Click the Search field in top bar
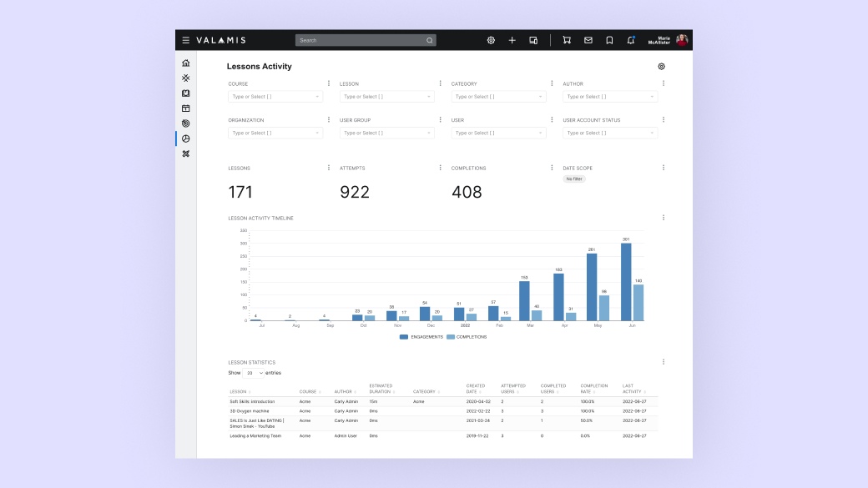Screen dimensions: 868x488 366,40
